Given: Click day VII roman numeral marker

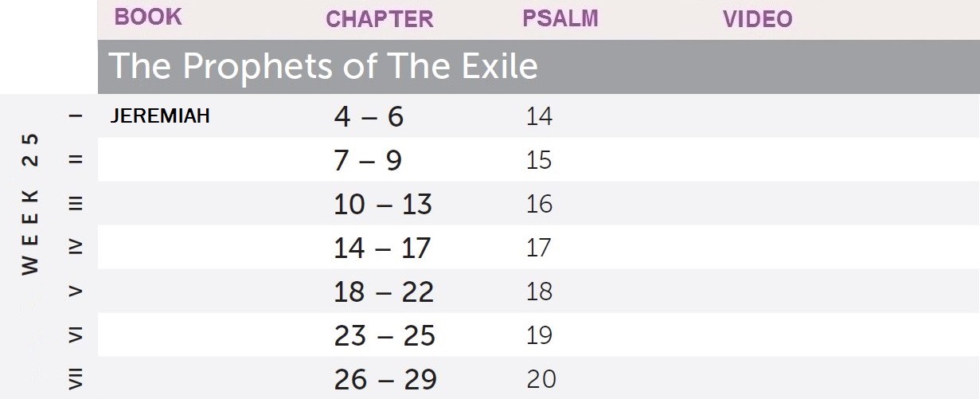Looking at the screenshot, I should pyautogui.click(x=76, y=380).
